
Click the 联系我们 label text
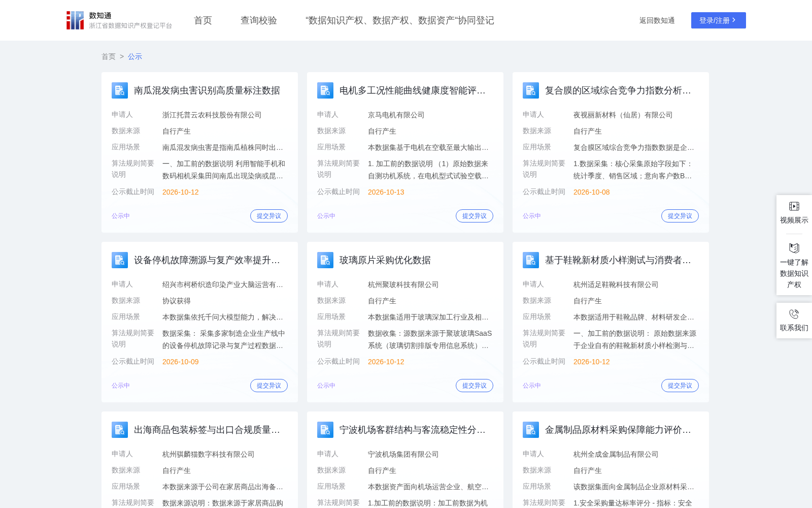(x=794, y=328)
